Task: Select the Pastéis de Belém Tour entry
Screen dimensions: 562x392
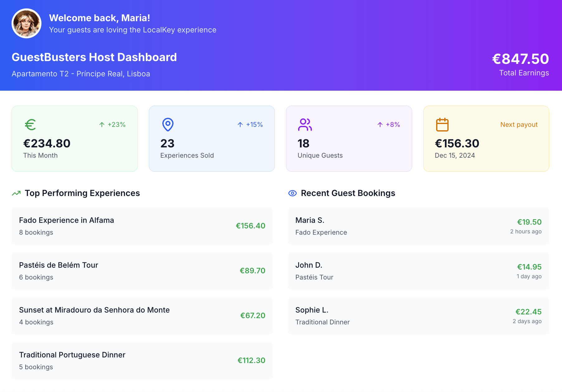Action: pyautogui.click(x=142, y=270)
